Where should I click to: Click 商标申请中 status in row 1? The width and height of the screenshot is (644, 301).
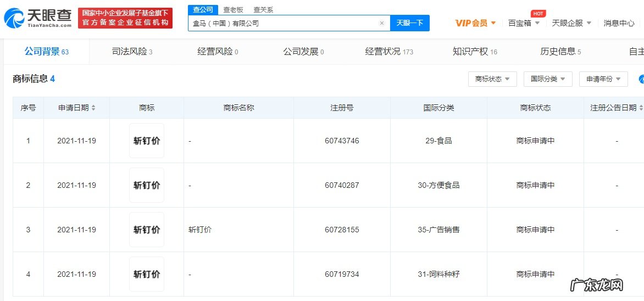pyautogui.click(x=535, y=141)
